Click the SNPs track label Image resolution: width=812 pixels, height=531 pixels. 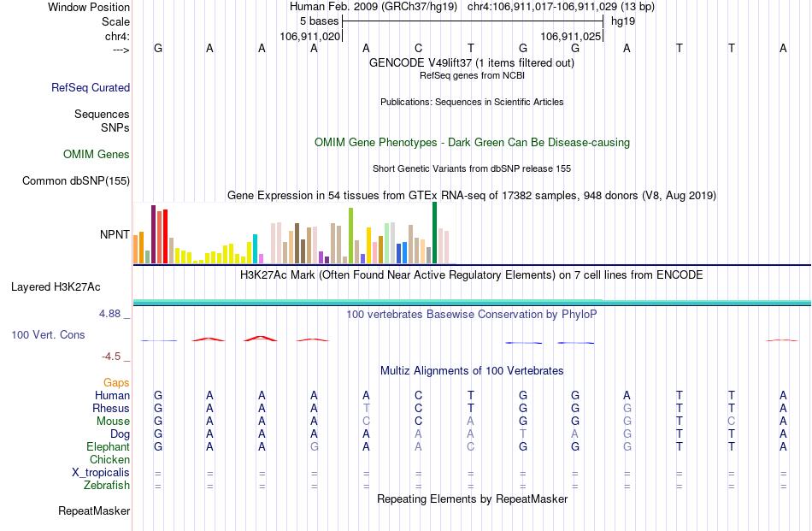(115, 127)
